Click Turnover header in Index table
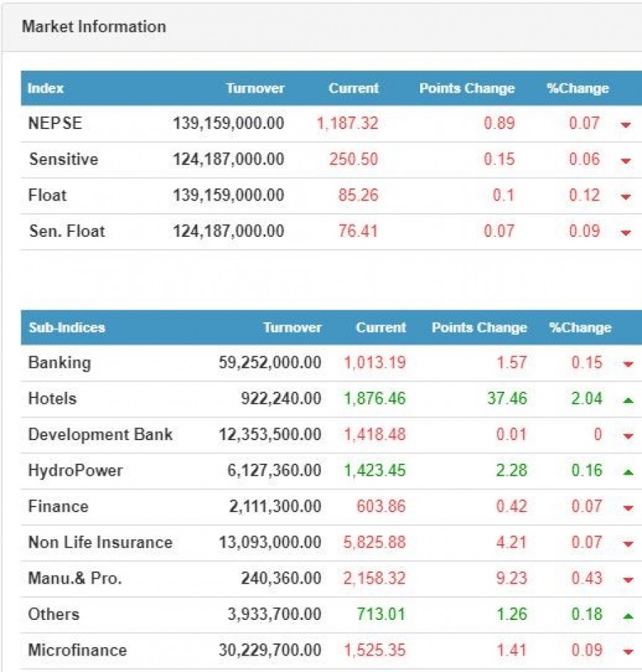Viewport: 642px width, 672px height. tap(255, 88)
